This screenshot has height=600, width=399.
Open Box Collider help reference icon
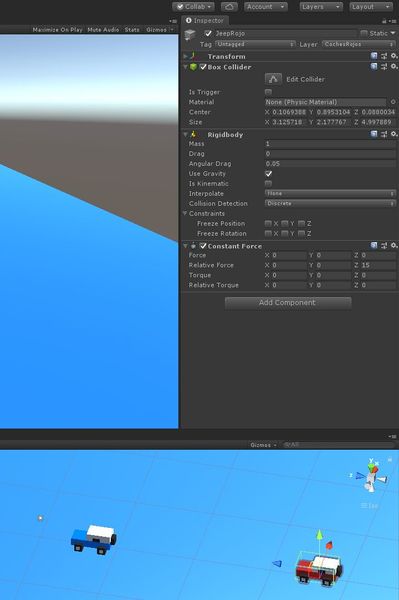click(x=374, y=67)
